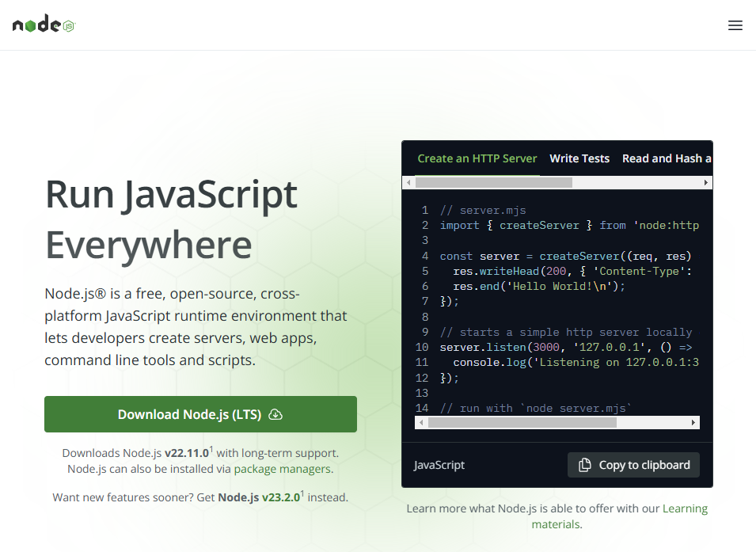The width and height of the screenshot is (756, 552).
Task: Click the Node.js logo
Action: (44, 24)
